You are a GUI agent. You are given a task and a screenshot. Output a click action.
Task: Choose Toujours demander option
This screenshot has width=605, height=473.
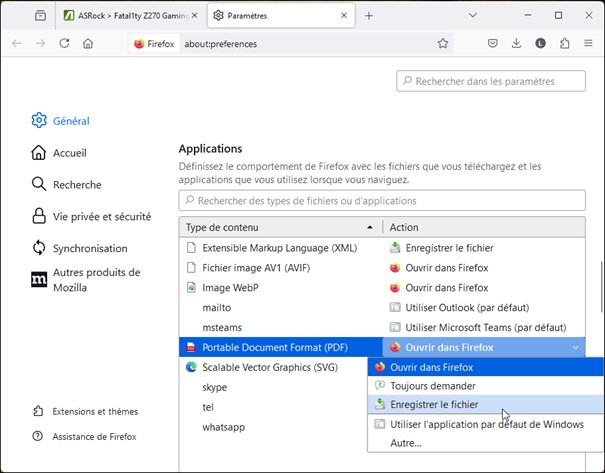pyautogui.click(x=432, y=386)
